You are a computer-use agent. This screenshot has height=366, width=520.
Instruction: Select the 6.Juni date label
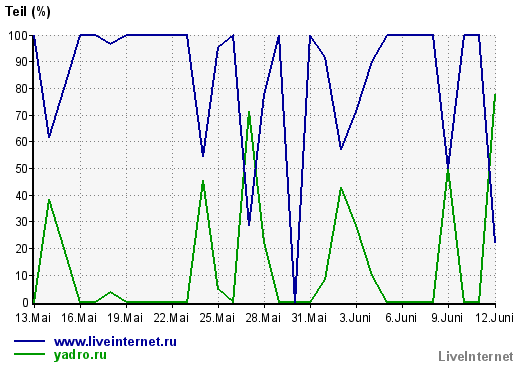(401, 318)
